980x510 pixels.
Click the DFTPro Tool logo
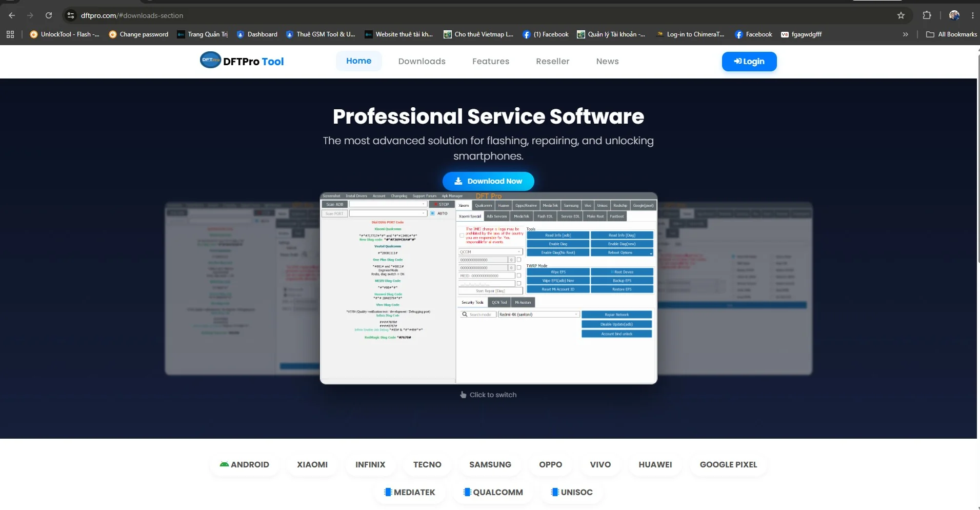[x=242, y=61]
